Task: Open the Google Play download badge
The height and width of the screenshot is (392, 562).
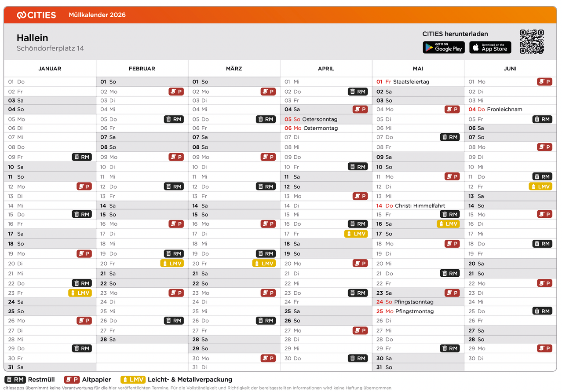Action: 443,48
